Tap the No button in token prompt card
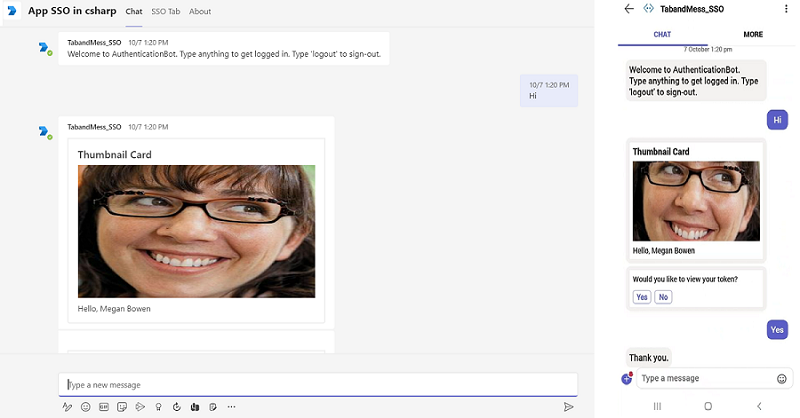Image resolution: width=800 pixels, height=418 pixels. (663, 297)
